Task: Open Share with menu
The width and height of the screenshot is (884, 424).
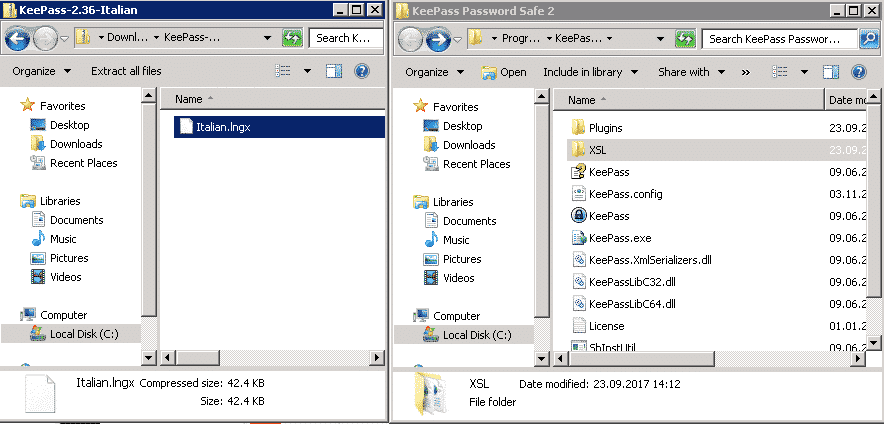Action: click(691, 72)
